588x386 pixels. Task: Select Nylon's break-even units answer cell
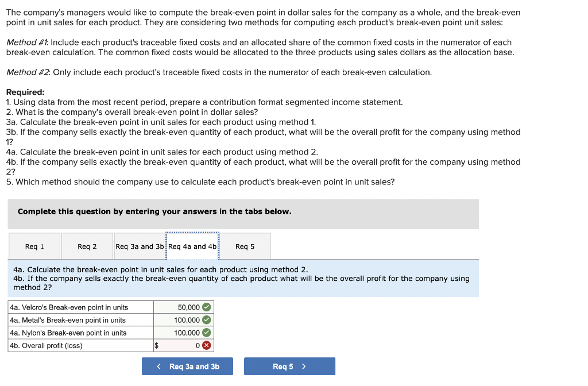(x=181, y=333)
